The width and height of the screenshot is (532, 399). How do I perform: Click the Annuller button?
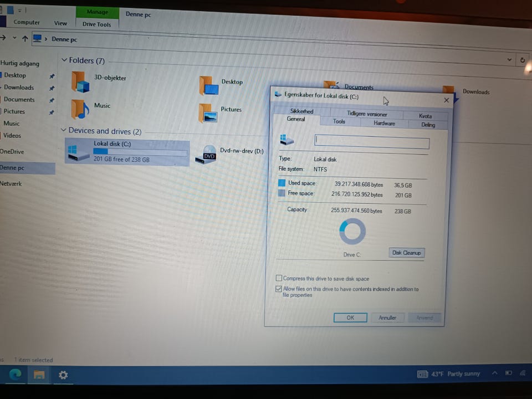coord(387,318)
